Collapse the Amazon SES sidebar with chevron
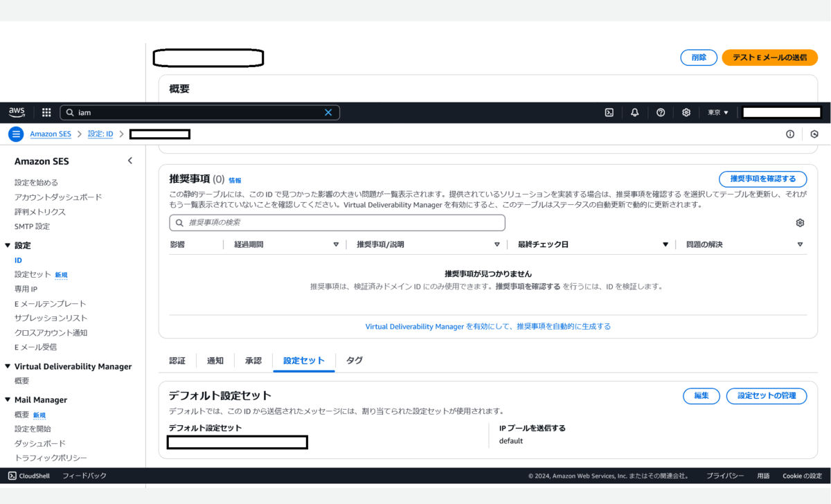 [x=130, y=161]
